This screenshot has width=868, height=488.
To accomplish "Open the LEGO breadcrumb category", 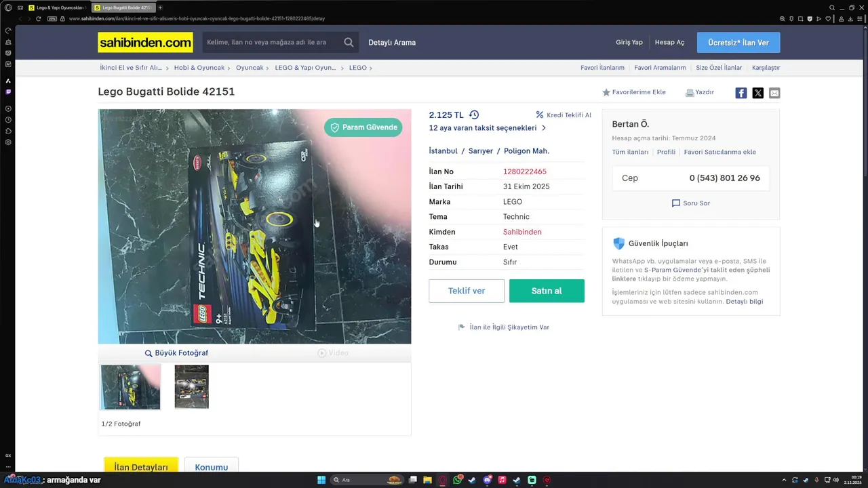I will 357,68.
